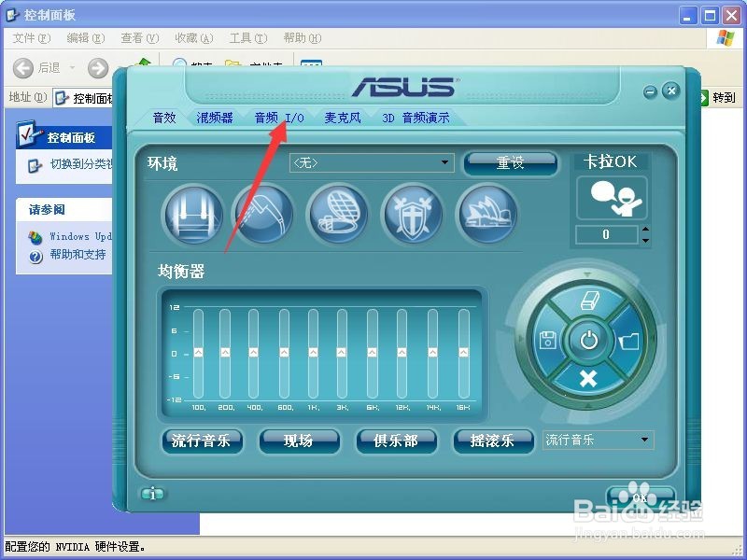The image size is (747, 560).
Task: Click the 12K equalizer slider handle
Action: [402, 352]
